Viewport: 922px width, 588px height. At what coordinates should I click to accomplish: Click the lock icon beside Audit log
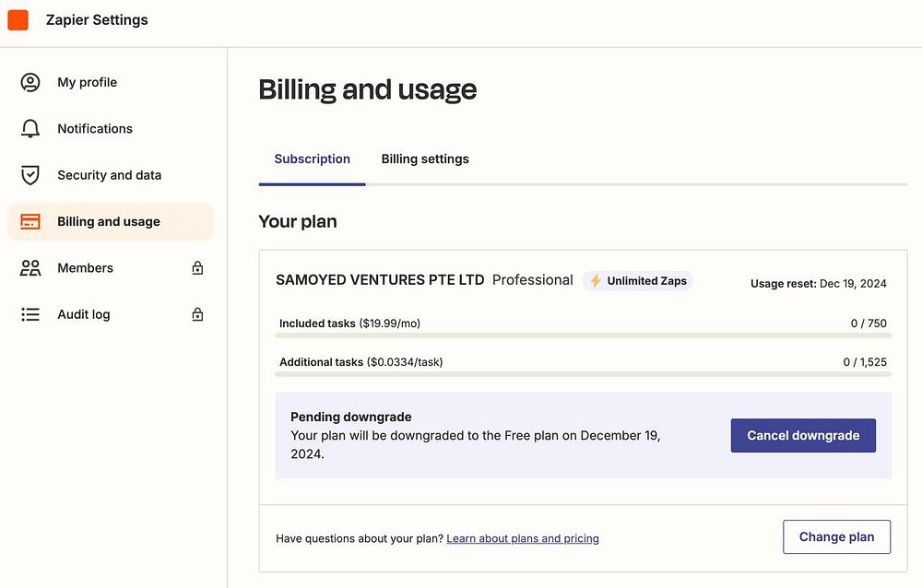(x=197, y=314)
